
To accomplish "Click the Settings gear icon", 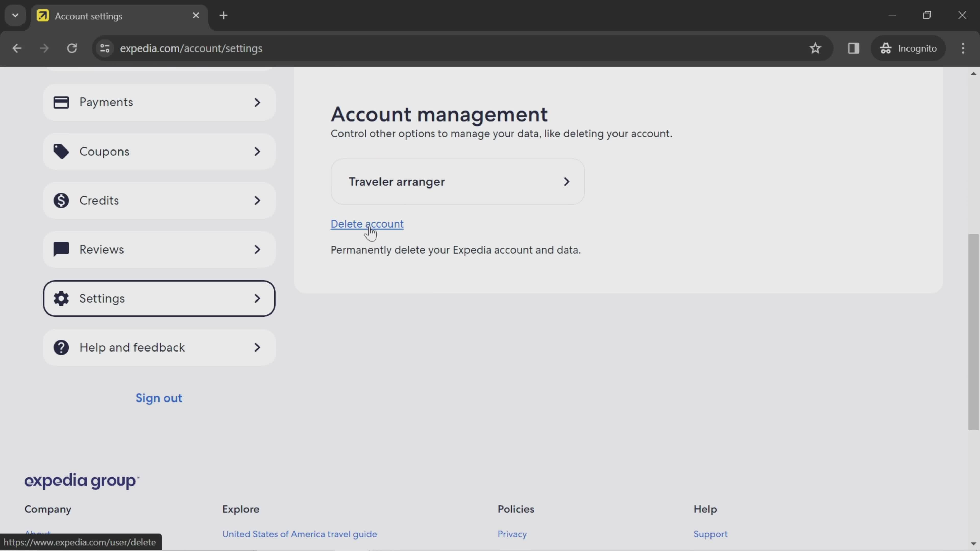I will (x=61, y=298).
